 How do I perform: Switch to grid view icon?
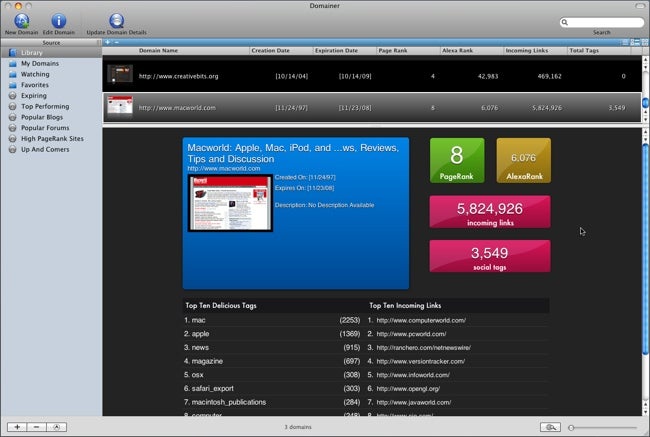pyautogui.click(x=645, y=42)
